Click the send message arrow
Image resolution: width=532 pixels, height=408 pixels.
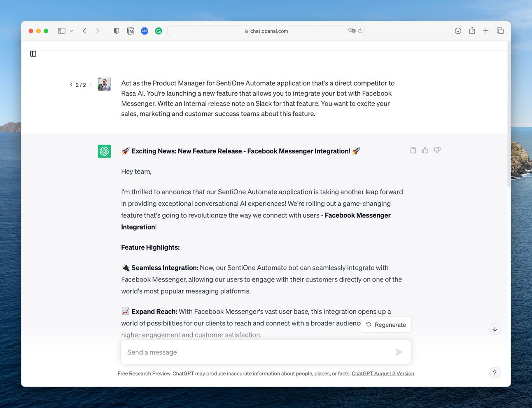coord(399,352)
